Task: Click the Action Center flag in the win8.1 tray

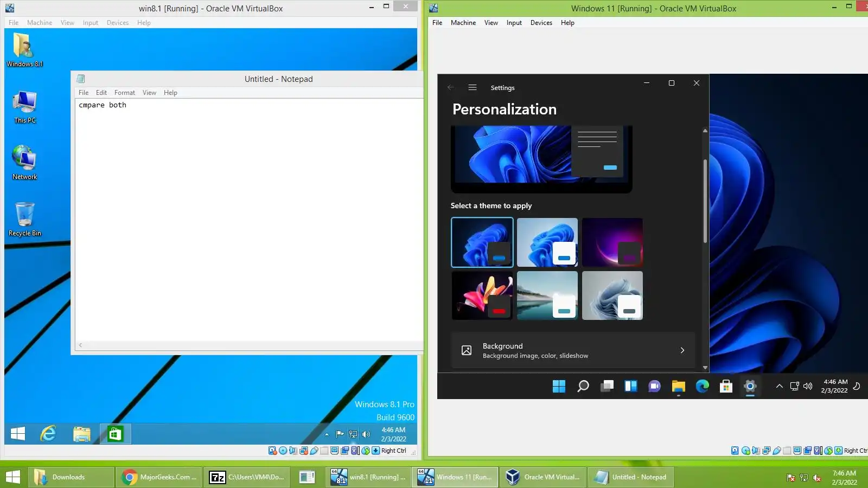Action: [340, 434]
